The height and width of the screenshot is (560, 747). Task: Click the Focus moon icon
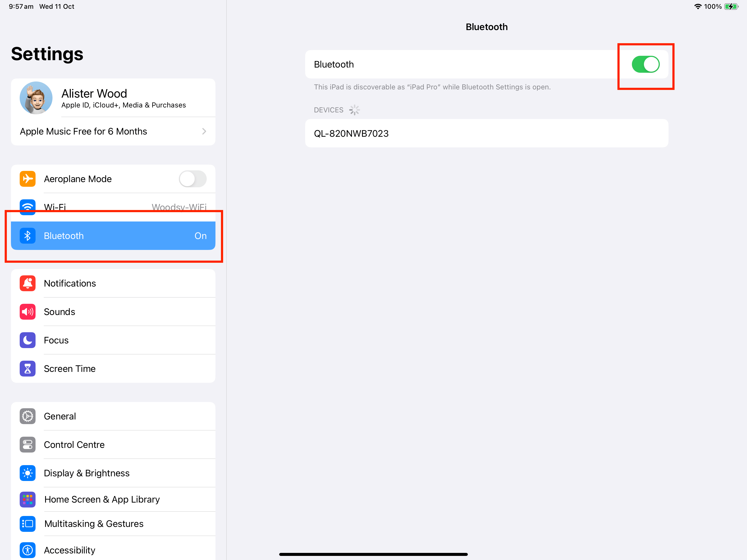[x=27, y=340]
